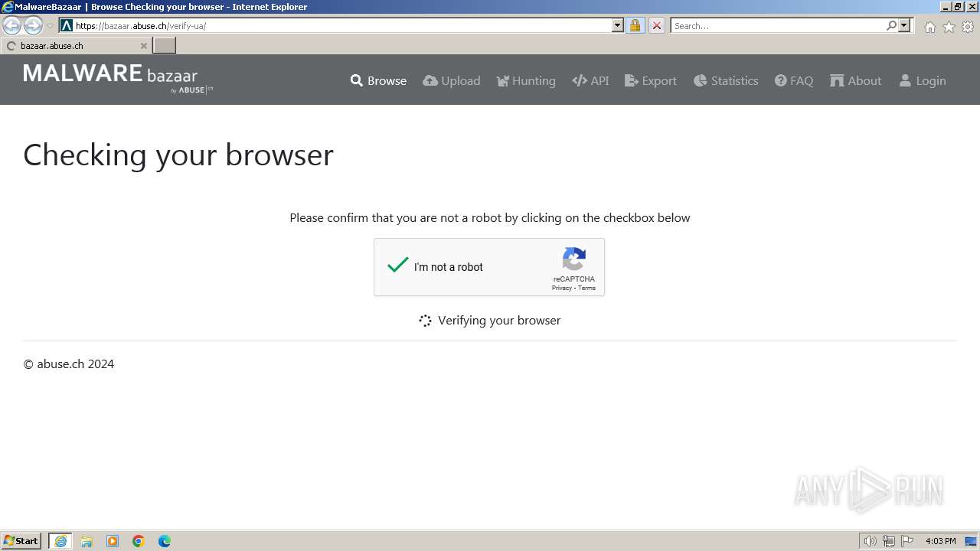Click the magnifier search icon
This screenshot has height=551, width=980.
(891, 25)
